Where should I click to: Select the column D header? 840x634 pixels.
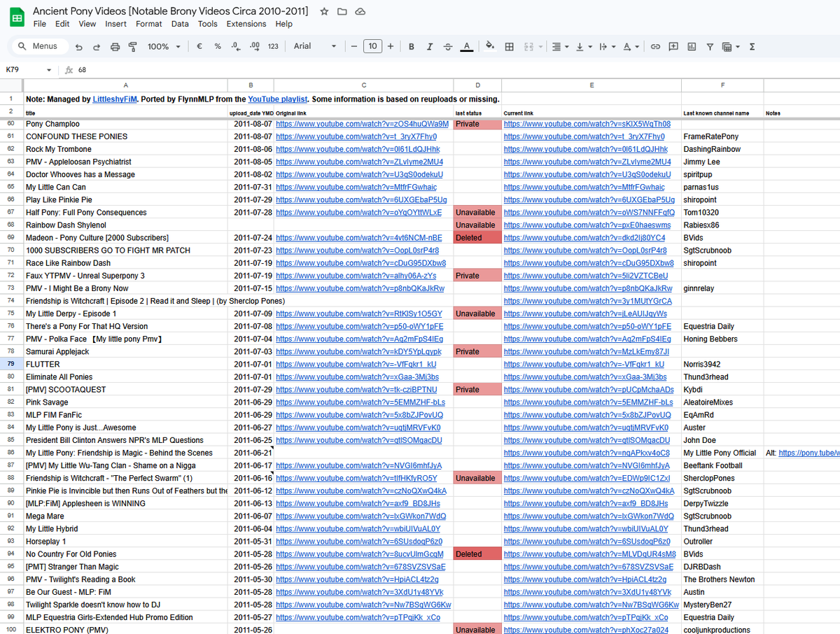tap(478, 85)
